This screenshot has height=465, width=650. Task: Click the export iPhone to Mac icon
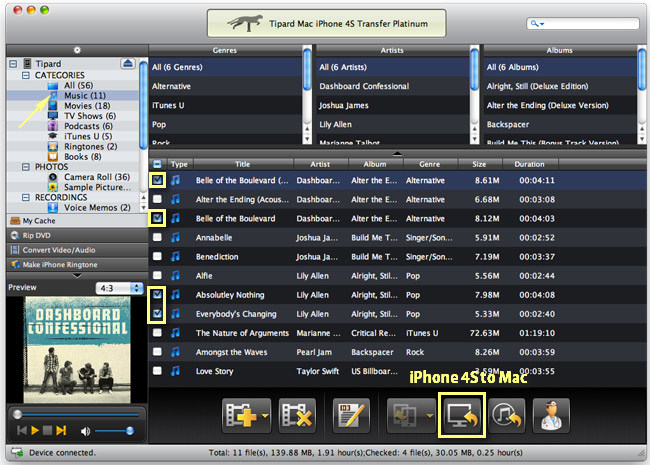click(462, 415)
